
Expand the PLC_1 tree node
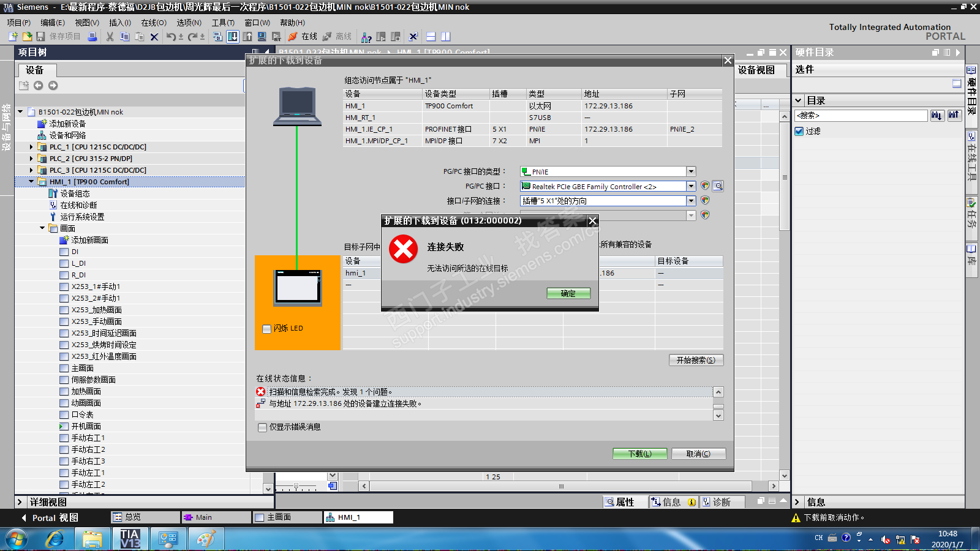coord(31,147)
